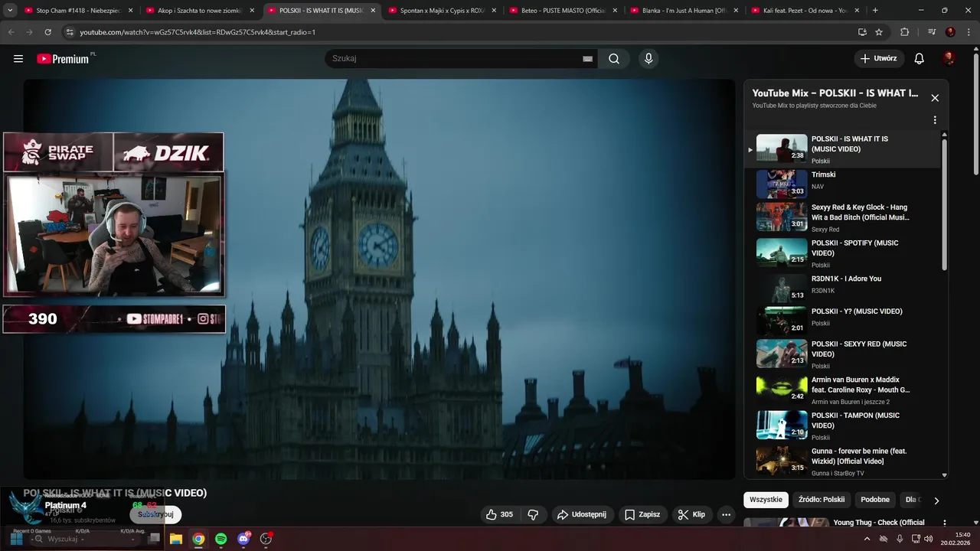Viewport: 980px width, 551px height.
Task: Open Young Thug - Check video options
Action: (x=944, y=523)
